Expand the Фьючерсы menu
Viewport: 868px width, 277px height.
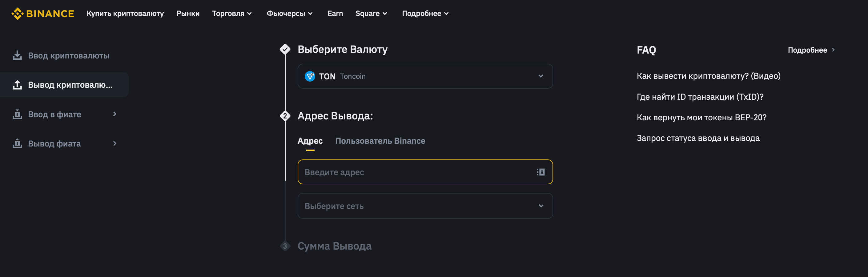click(x=290, y=14)
